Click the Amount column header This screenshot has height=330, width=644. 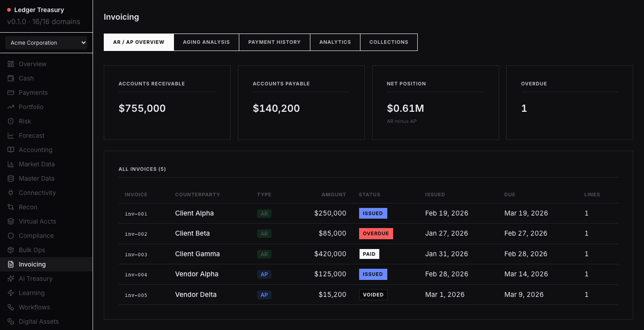334,195
